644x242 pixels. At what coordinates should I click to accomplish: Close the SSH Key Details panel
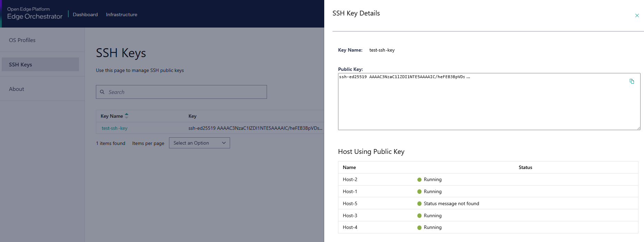coord(637,15)
